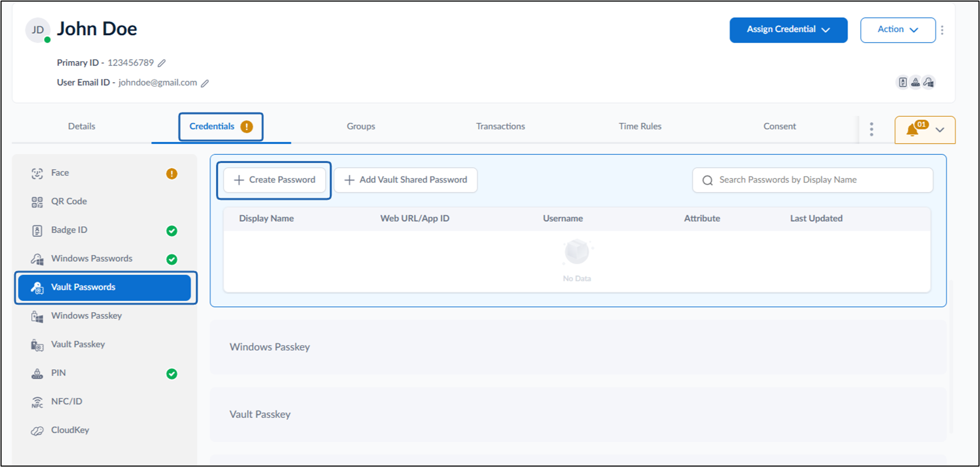Expand the Assign Credential dropdown
The height and width of the screenshot is (467, 980).
(x=789, y=30)
